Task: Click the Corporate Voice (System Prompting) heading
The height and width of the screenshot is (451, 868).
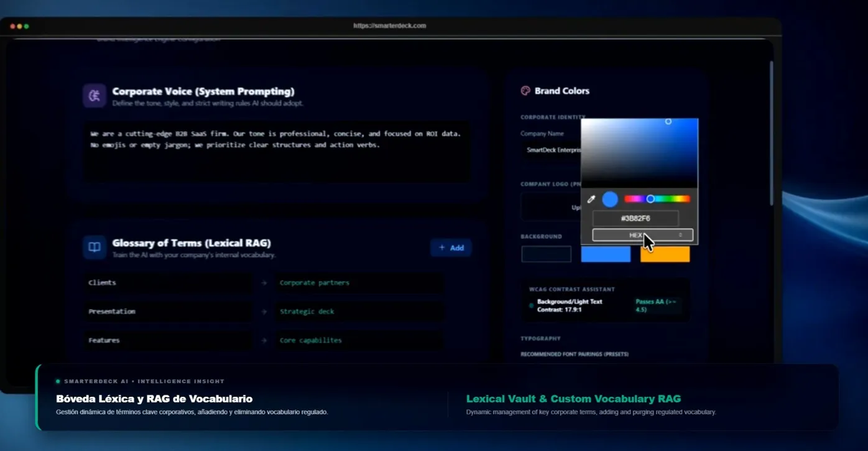Action: click(203, 91)
